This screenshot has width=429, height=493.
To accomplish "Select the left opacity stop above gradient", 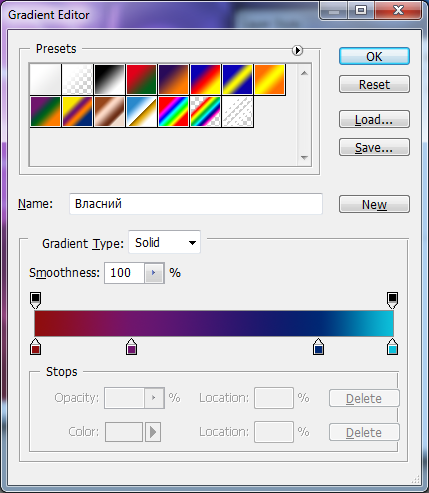I will (x=35, y=300).
